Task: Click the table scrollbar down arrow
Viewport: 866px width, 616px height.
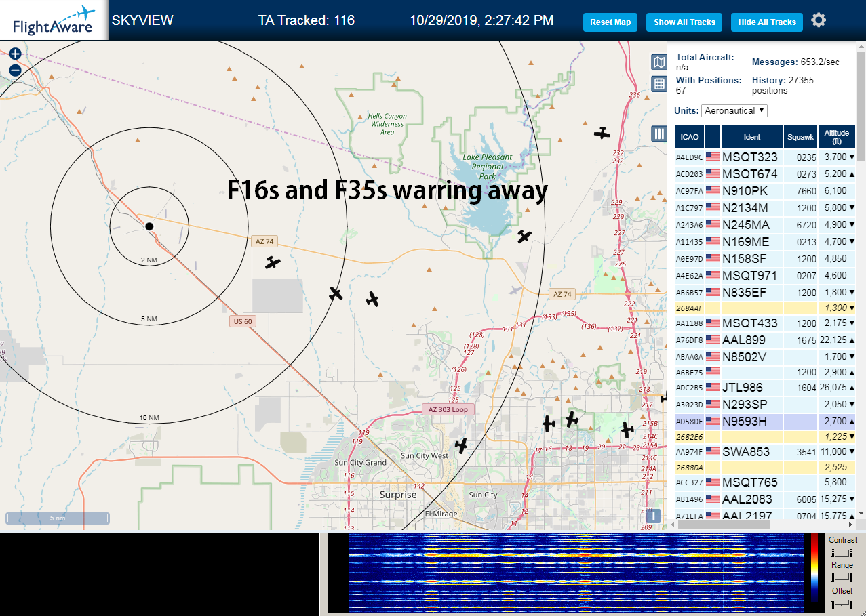Action: [861, 514]
